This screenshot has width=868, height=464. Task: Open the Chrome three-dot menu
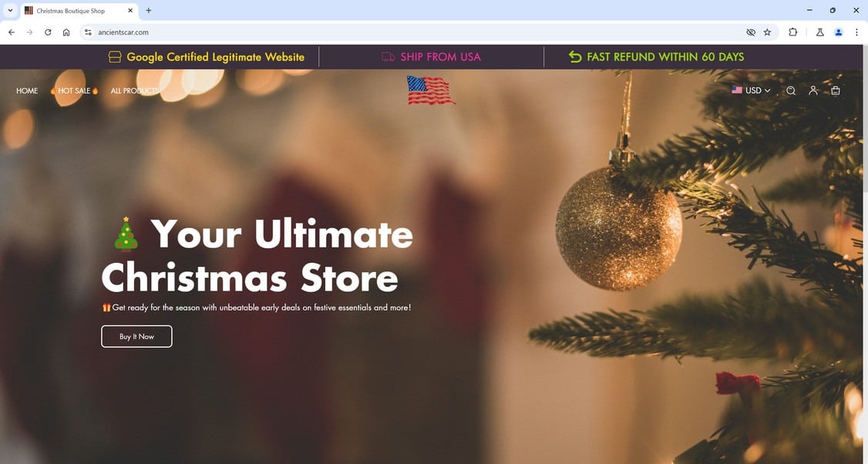(x=856, y=32)
